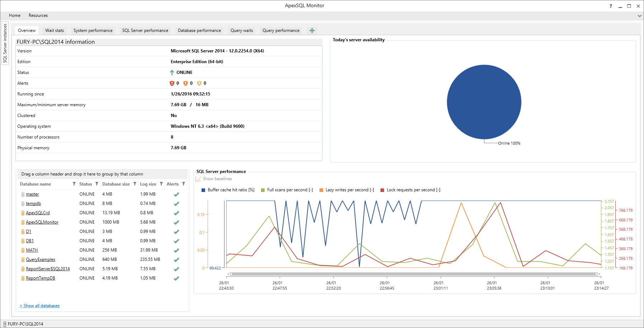Click ApexSQLMonitor database cylinder icon
This screenshot has height=328, width=644.
pyautogui.click(x=23, y=222)
